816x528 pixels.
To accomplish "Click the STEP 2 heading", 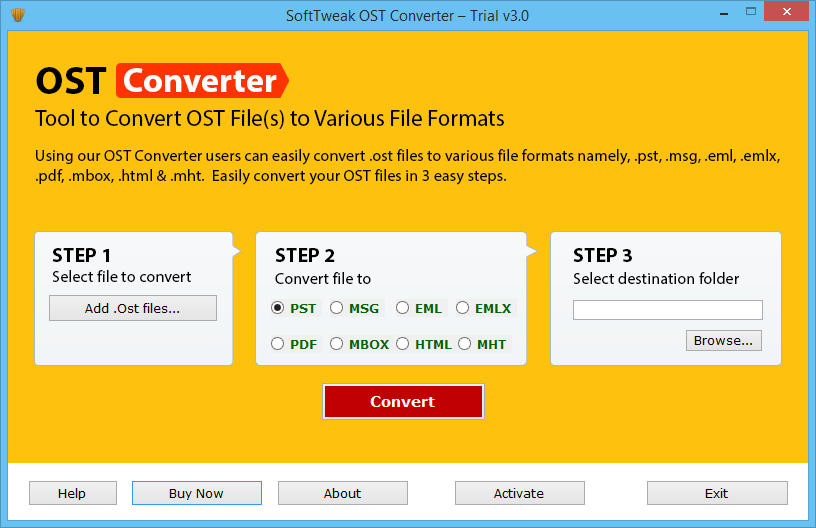I will click(x=305, y=255).
